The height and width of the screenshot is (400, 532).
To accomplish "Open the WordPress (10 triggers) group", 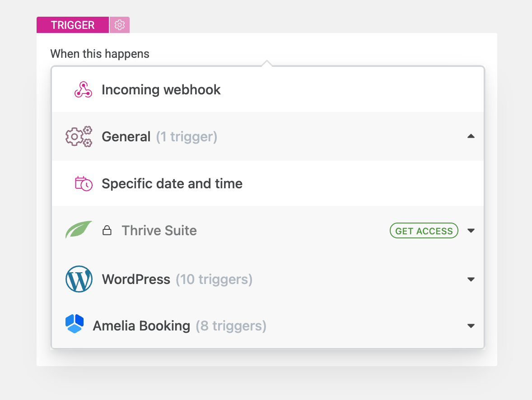I will 177,279.
